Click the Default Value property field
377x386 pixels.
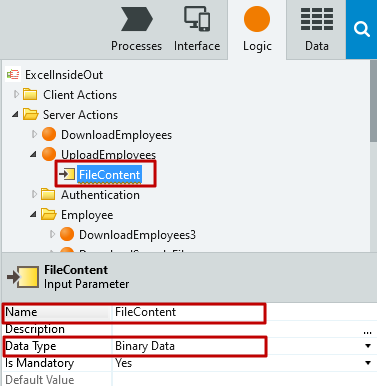[x=243, y=379]
